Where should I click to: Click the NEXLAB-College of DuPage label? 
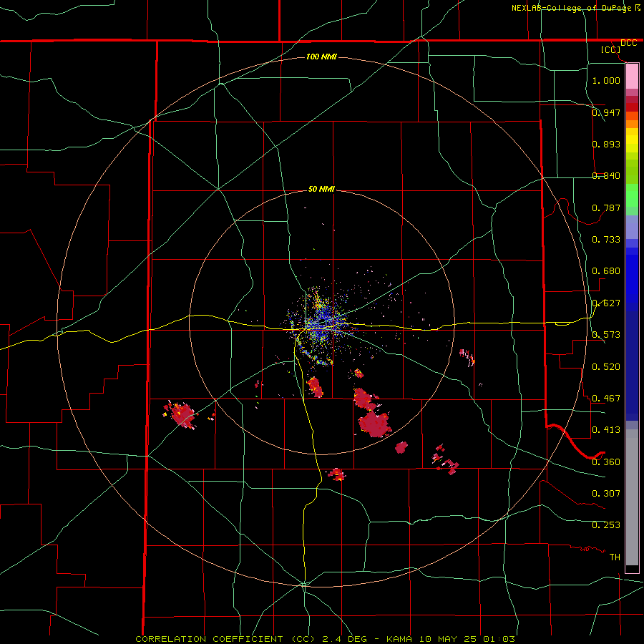pos(571,8)
